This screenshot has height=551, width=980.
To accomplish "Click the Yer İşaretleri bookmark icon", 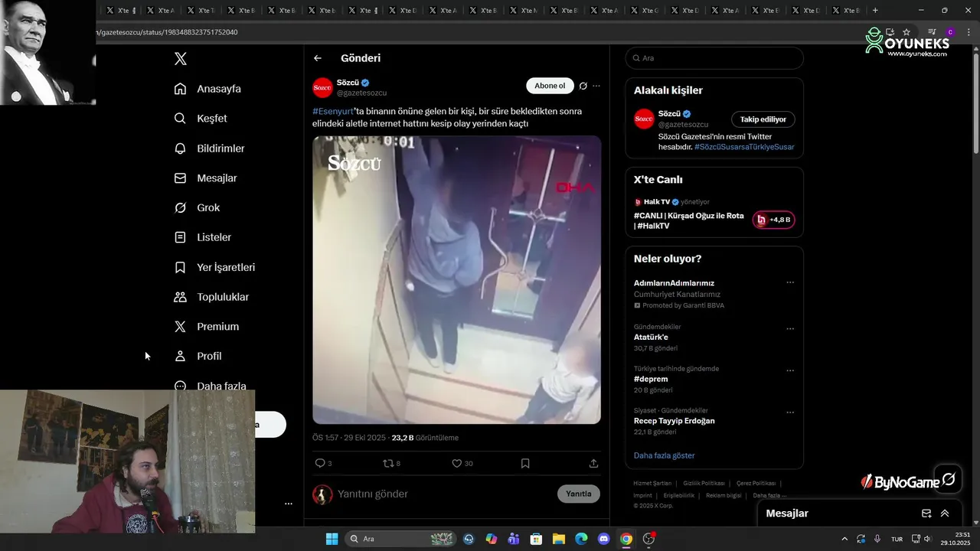I will point(180,267).
